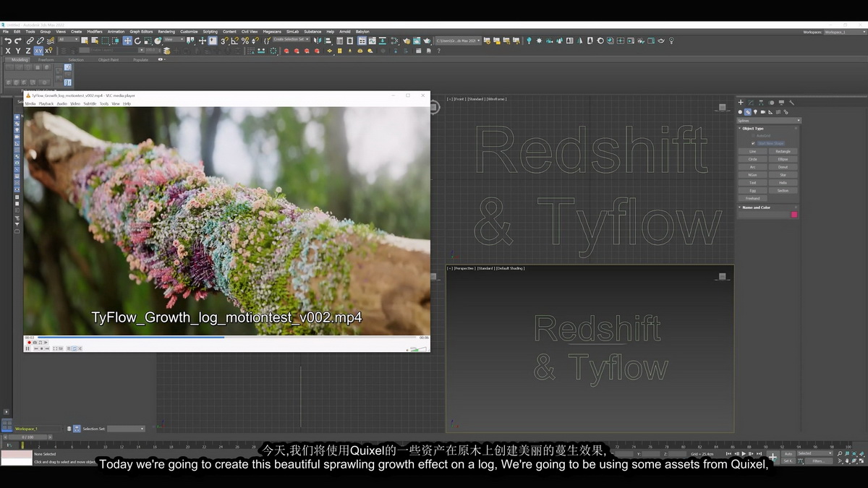The image size is (868, 488).
Task: Click VLC playback seek bar
Action: pos(226,337)
